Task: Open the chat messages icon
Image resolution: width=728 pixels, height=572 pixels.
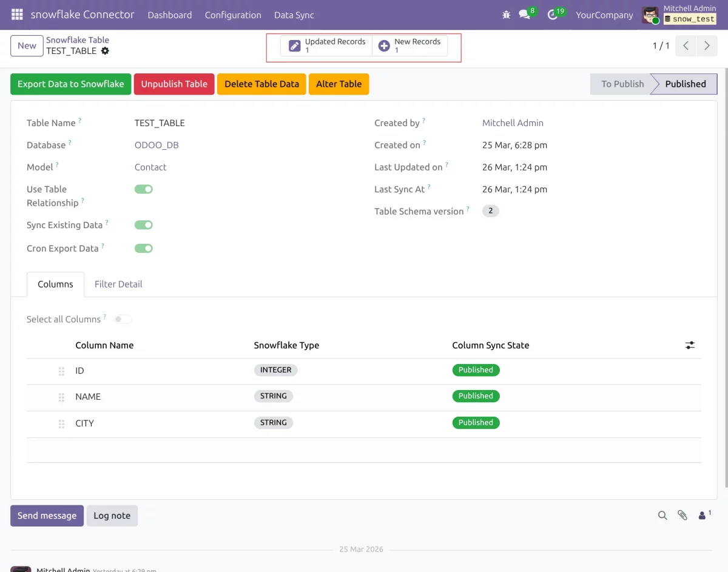Action: pos(525,15)
